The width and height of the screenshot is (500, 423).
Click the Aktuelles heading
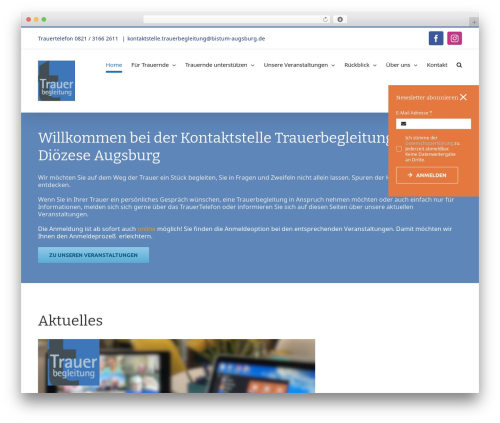pyautogui.click(x=70, y=321)
